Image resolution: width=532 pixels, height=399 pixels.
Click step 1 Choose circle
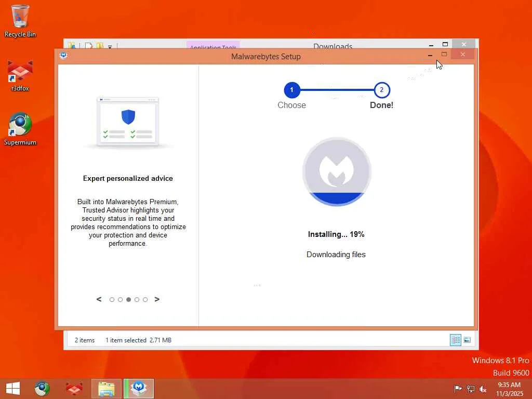292,90
